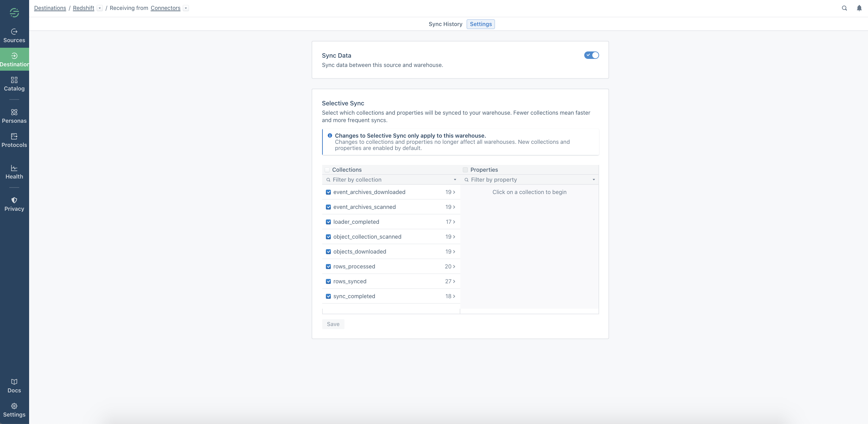Open the Privacy shield icon
The image size is (868, 424).
pos(14,200)
